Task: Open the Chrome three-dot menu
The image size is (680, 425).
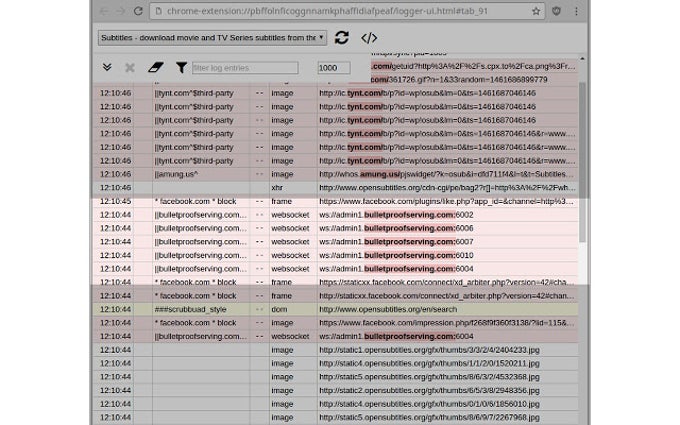Action: [576, 11]
